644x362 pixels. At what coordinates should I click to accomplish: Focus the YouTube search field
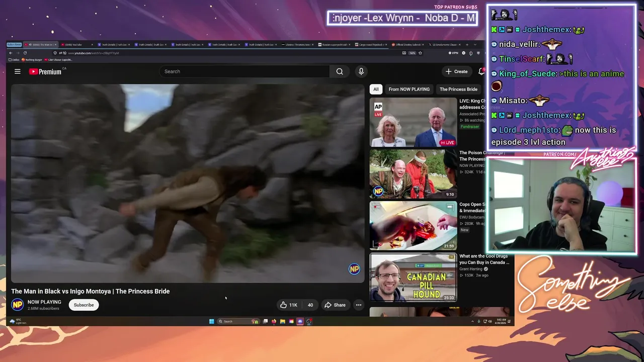click(245, 71)
